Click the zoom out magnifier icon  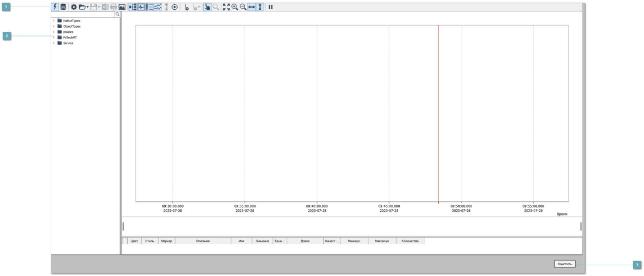pos(243,7)
